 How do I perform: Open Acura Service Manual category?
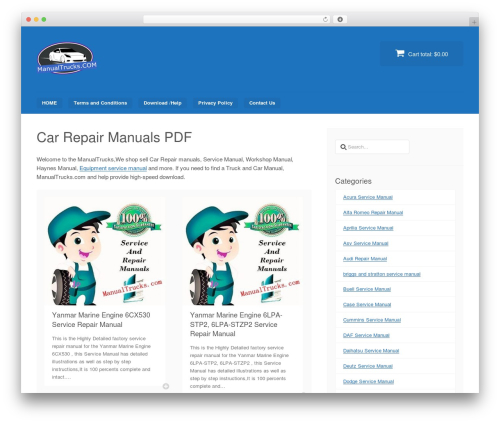[x=368, y=197]
